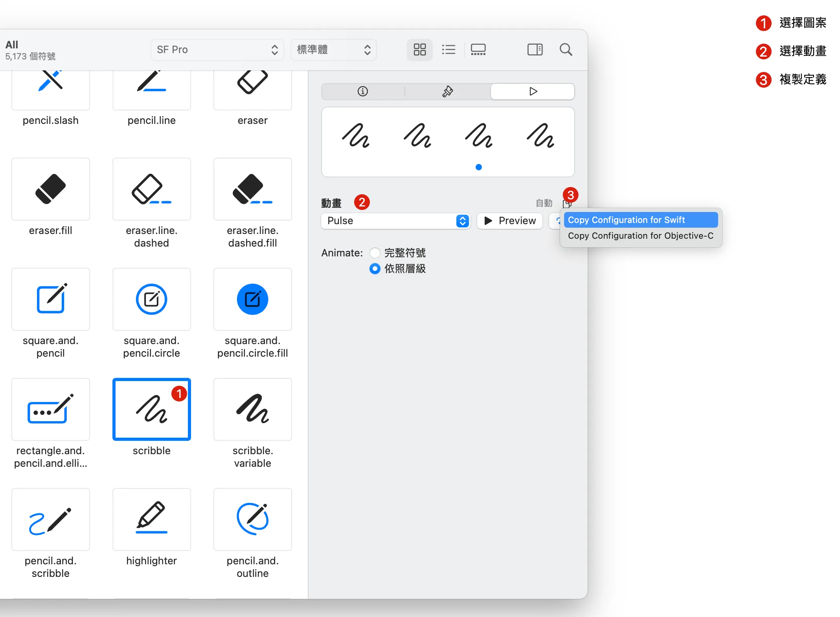Screen dimensions: 840x617
Task: Select the scribble.variable symbol thumbnail
Action: pos(252,409)
